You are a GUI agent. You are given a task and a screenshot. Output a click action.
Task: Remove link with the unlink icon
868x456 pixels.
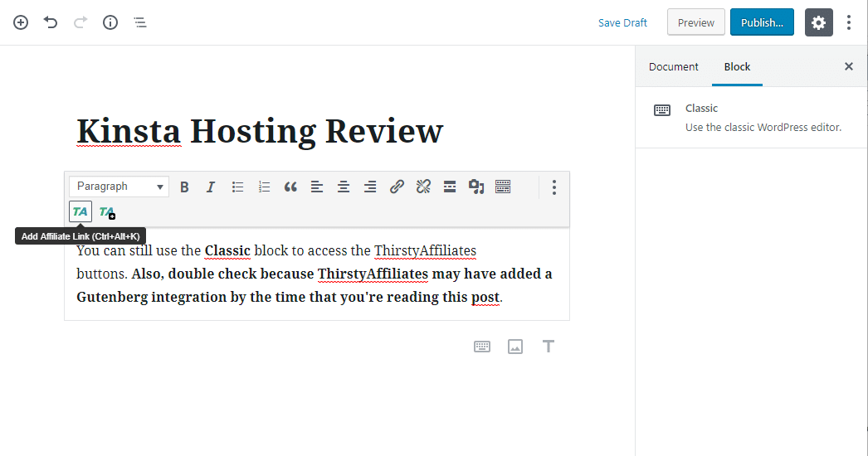423,187
